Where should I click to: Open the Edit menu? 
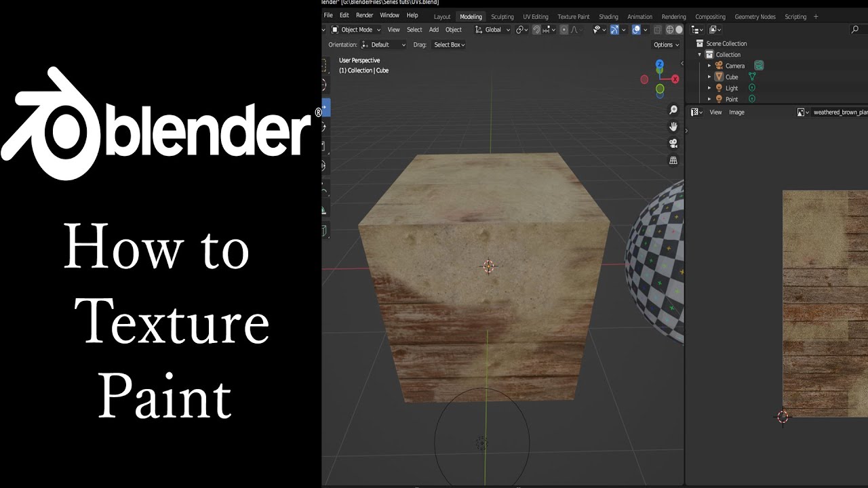coord(344,15)
